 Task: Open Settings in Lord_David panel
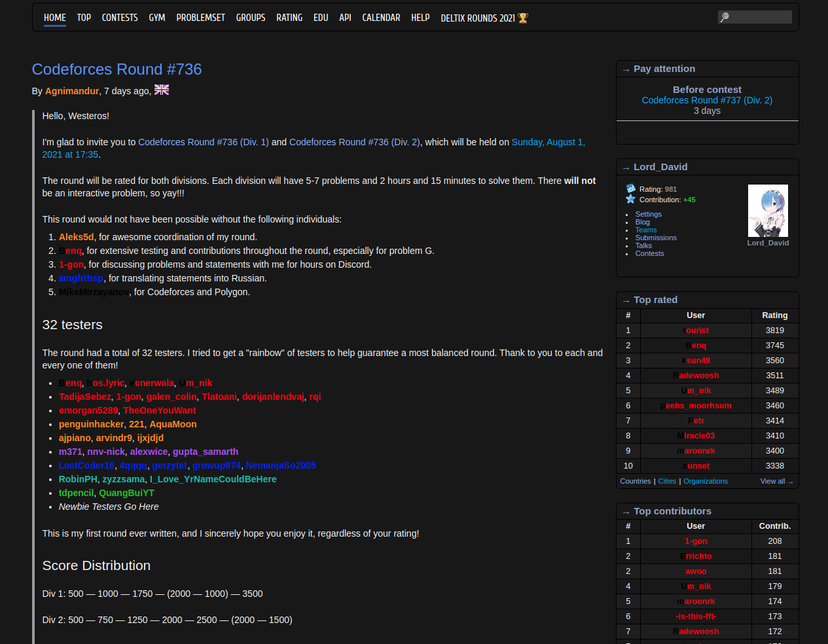(x=648, y=214)
